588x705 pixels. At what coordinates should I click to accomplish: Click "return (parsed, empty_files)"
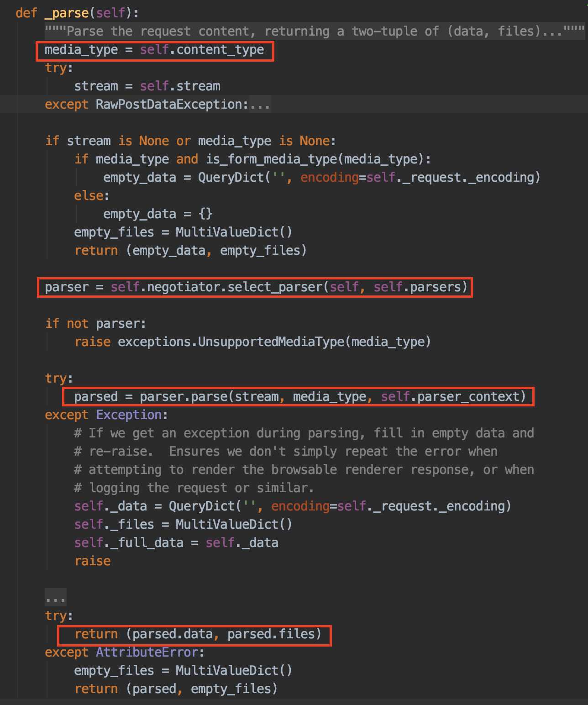coord(176,689)
